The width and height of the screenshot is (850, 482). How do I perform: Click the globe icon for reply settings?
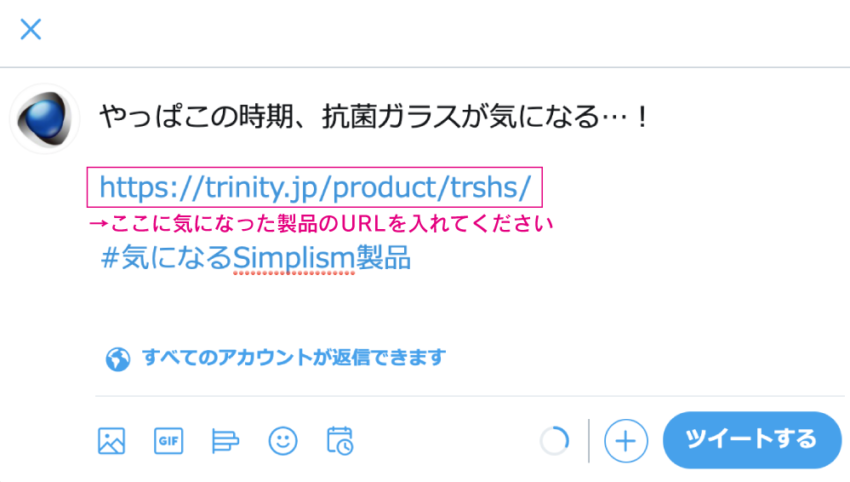coord(118,359)
